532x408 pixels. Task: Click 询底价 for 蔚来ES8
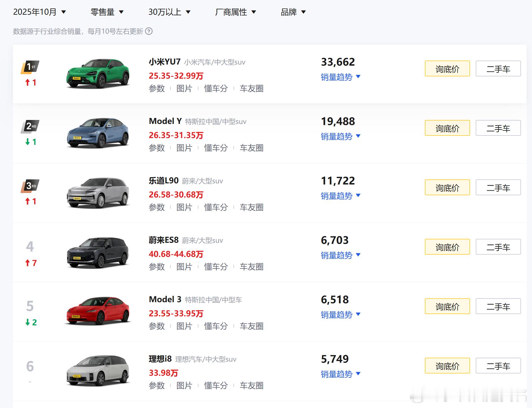pos(447,247)
